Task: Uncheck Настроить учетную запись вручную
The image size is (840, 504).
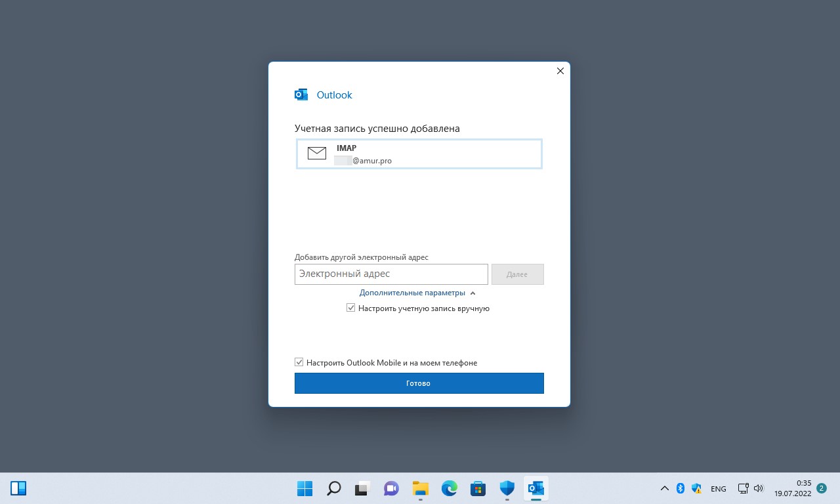Action: click(x=351, y=308)
